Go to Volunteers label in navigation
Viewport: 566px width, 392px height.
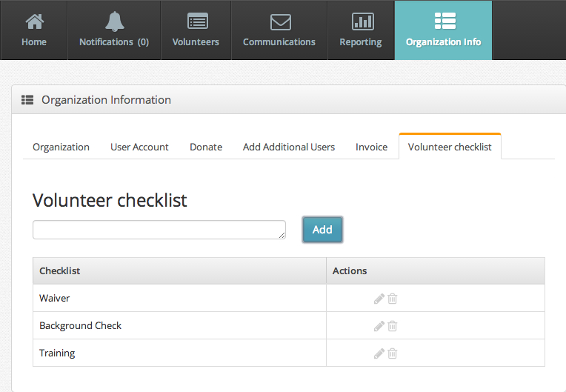point(196,42)
